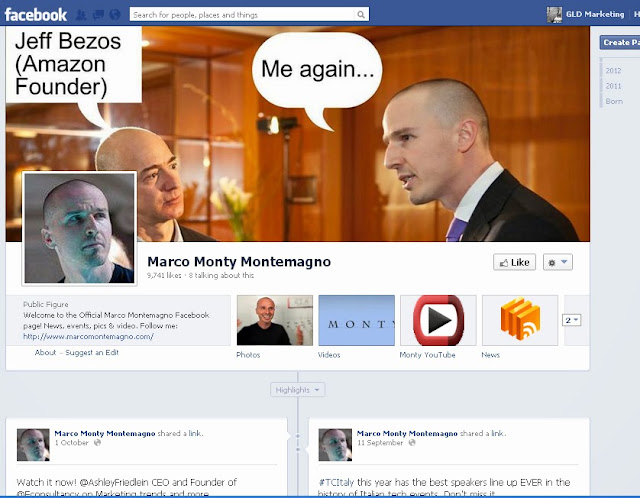Click the public globe icon beside 1 October
Viewport: 640px width, 498px height.
coord(97,442)
